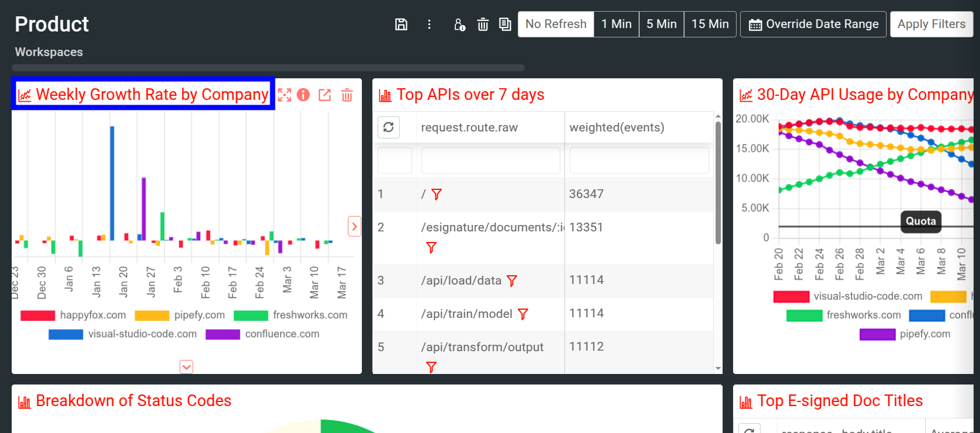Select the No Refresh option

pyautogui.click(x=556, y=25)
